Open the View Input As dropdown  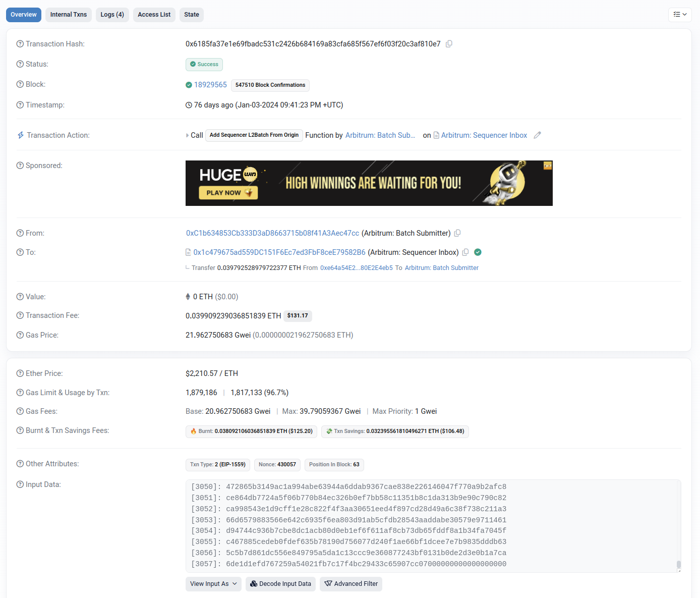(x=213, y=584)
